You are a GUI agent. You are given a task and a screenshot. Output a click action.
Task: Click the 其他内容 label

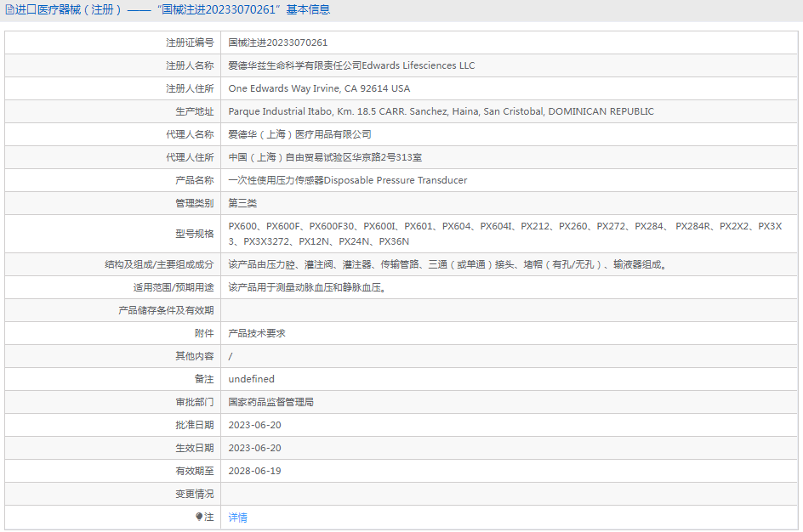click(x=195, y=356)
